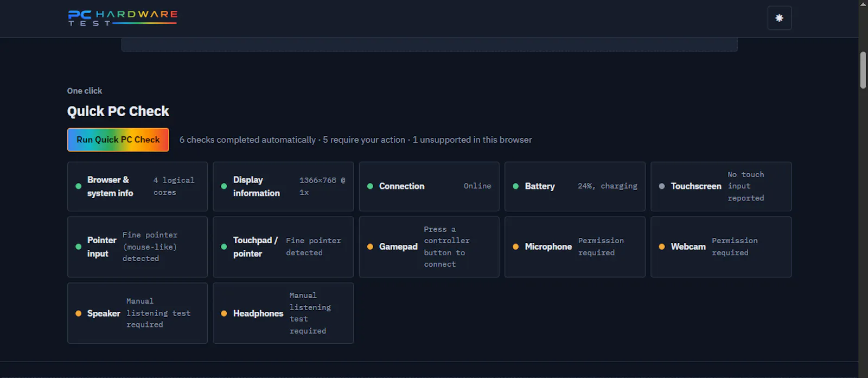The image size is (868, 378).
Task: Click the green status dot beside Battery
Action: (516, 186)
